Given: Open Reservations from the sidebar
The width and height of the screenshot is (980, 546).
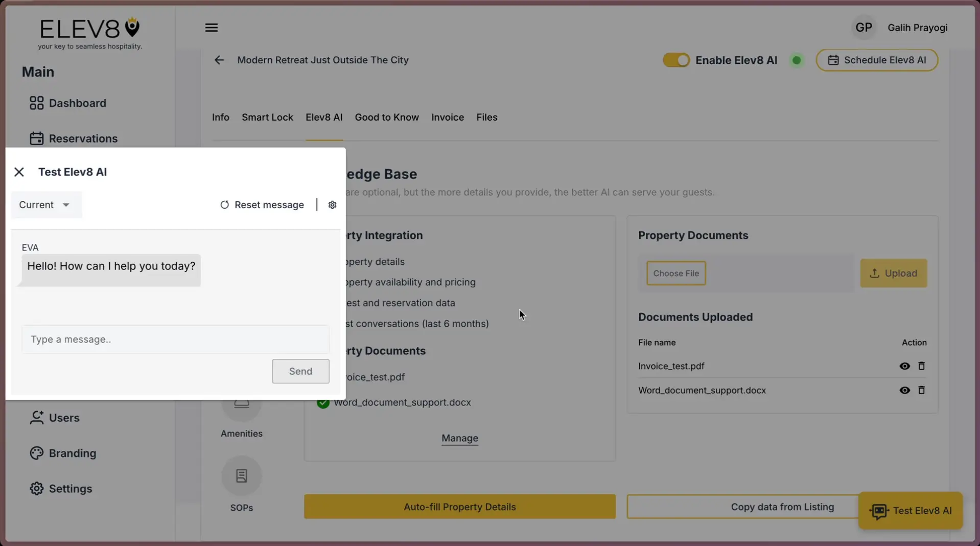Looking at the screenshot, I should pyautogui.click(x=83, y=138).
